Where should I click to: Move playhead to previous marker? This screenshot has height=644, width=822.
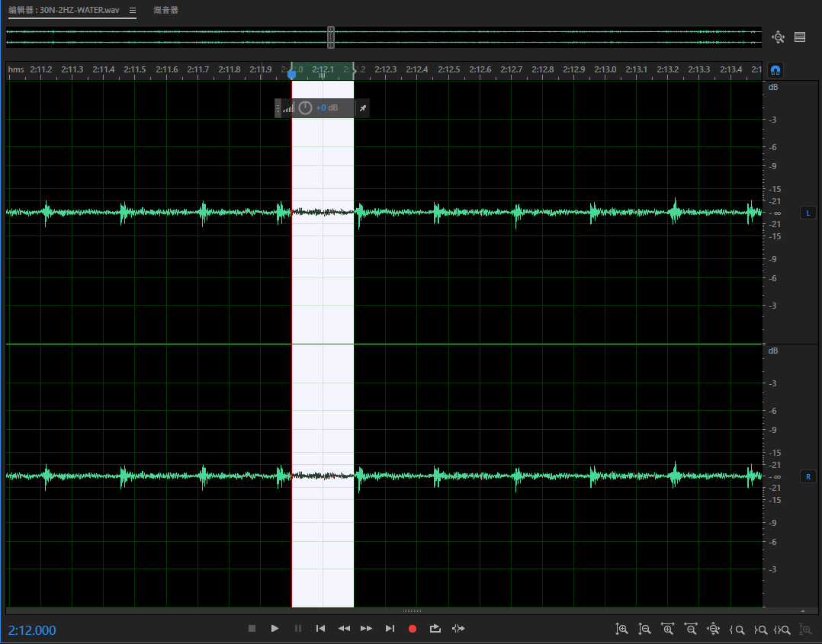click(321, 629)
